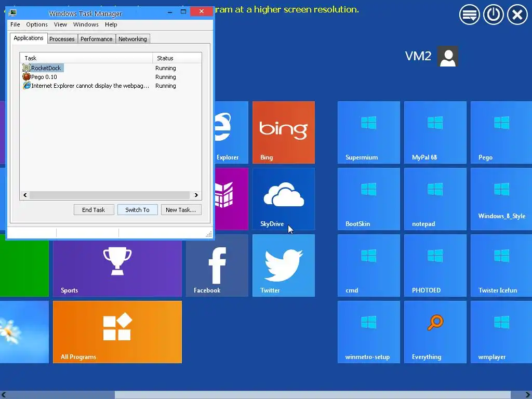This screenshot has width=532, height=399.
Task: Launch the wmplayer tile
Action: coord(501,332)
